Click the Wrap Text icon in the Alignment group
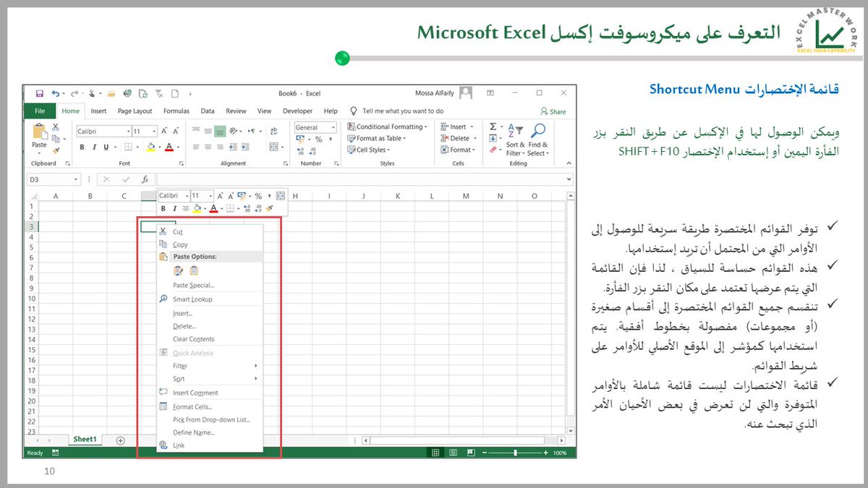This screenshot has width=868, height=488. (273, 132)
